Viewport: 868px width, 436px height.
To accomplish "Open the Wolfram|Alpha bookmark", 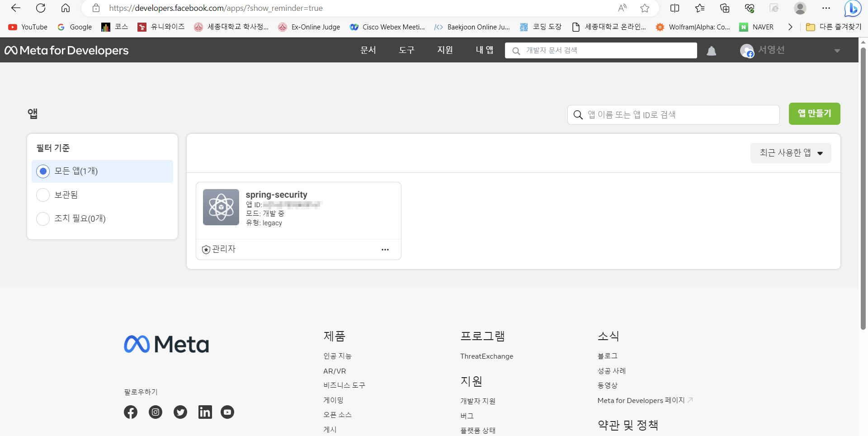I will pyautogui.click(x=693, y=27).
